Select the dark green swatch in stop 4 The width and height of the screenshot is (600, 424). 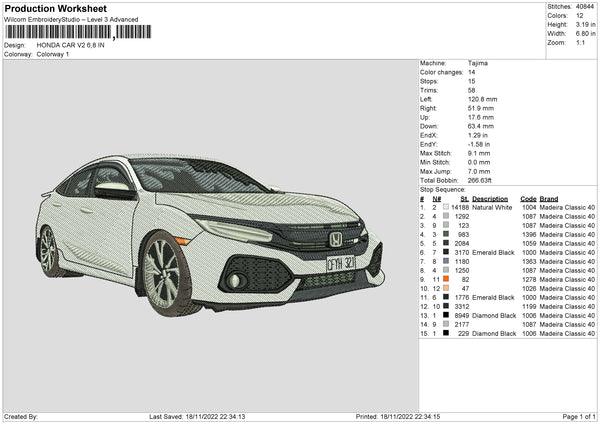[447, 234]
